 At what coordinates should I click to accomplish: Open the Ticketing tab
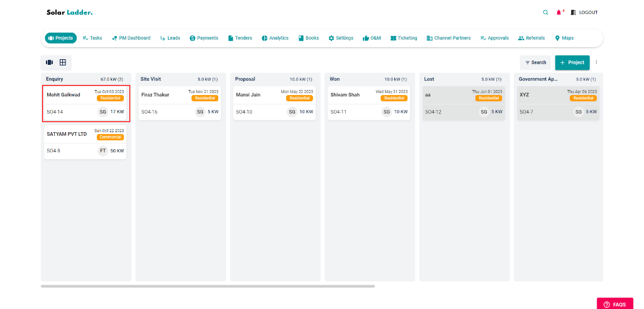pos(403,38)
